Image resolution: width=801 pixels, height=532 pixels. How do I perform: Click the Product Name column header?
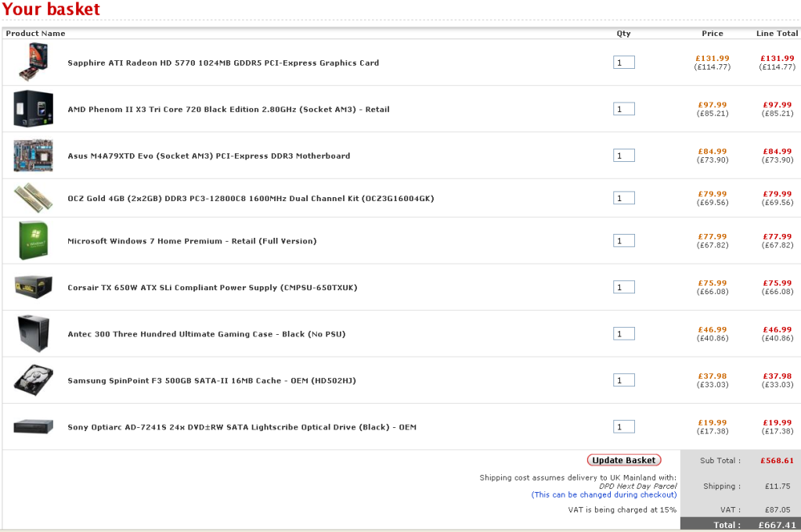(x=36, y=33)
